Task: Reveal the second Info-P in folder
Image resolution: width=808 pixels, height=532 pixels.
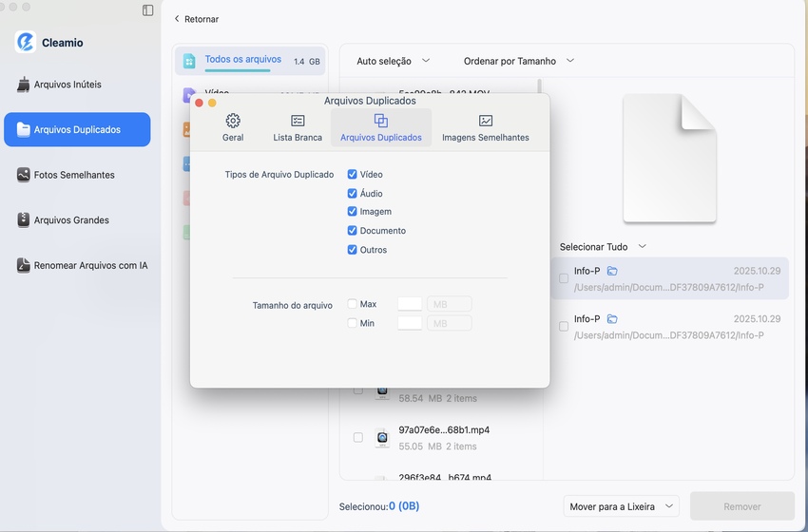Action: tap(612, 319)
